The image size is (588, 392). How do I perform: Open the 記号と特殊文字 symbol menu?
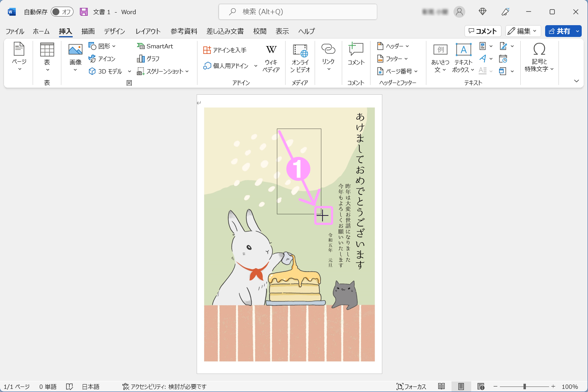(539, 58)
